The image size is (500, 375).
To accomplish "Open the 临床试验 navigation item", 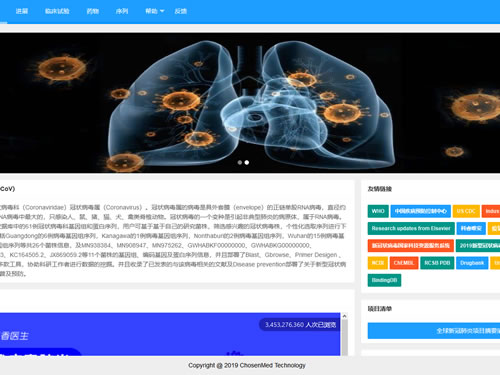I will click(57, 11).
